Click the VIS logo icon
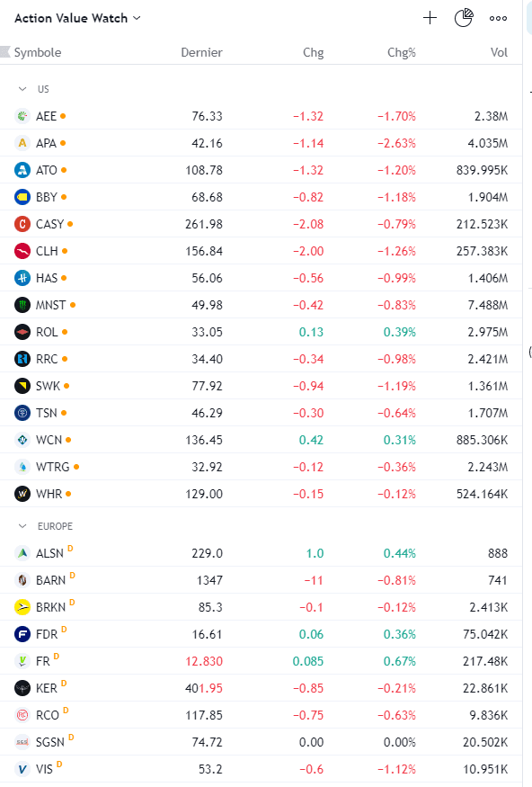This screenshot has width=532, height=787. (x=22, y=769)
